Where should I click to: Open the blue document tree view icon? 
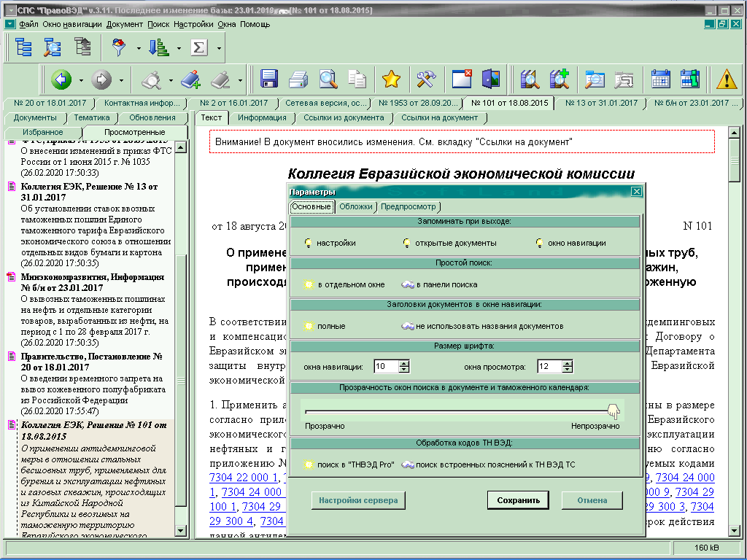coord(23,47)
